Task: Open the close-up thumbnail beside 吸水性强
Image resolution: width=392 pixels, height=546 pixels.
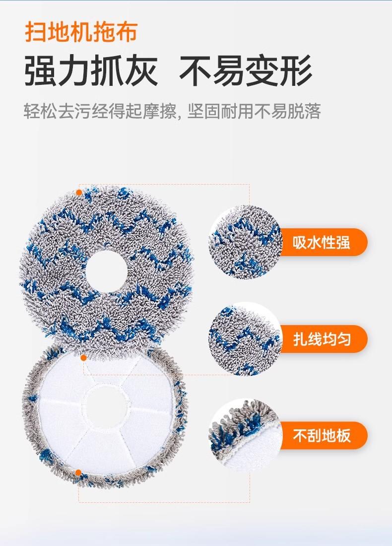Action: point(246,242)
